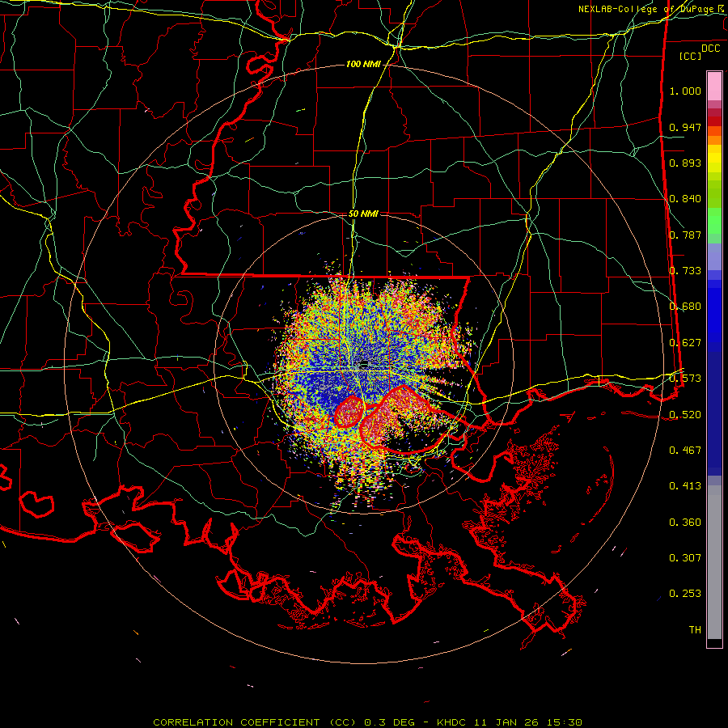Pick the gray lower color bar segment
728x728 pixels.
coord(714,562)
